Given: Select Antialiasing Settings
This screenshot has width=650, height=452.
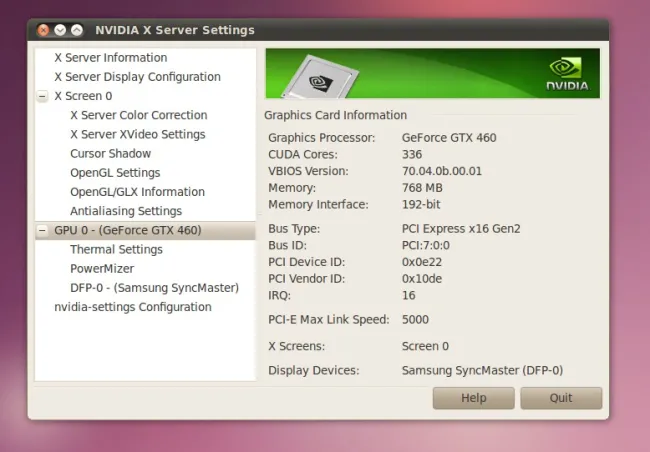Looking at the screenshot, I should tap(126, 211).
